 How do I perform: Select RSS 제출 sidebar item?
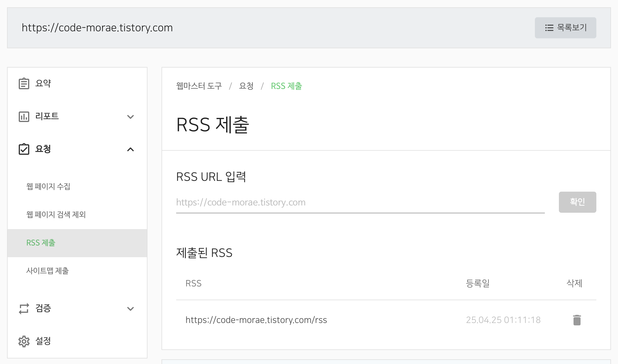click(x=41, y=243)
